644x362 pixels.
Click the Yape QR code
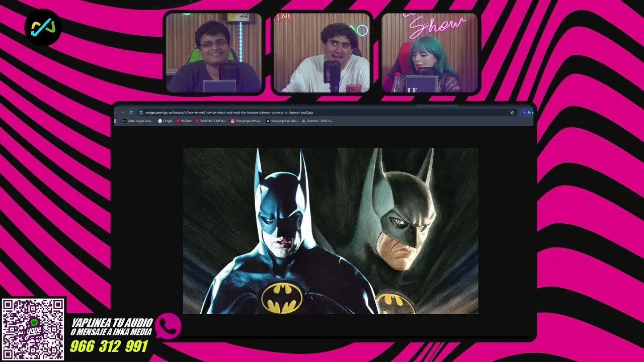(x=33, y=329)
